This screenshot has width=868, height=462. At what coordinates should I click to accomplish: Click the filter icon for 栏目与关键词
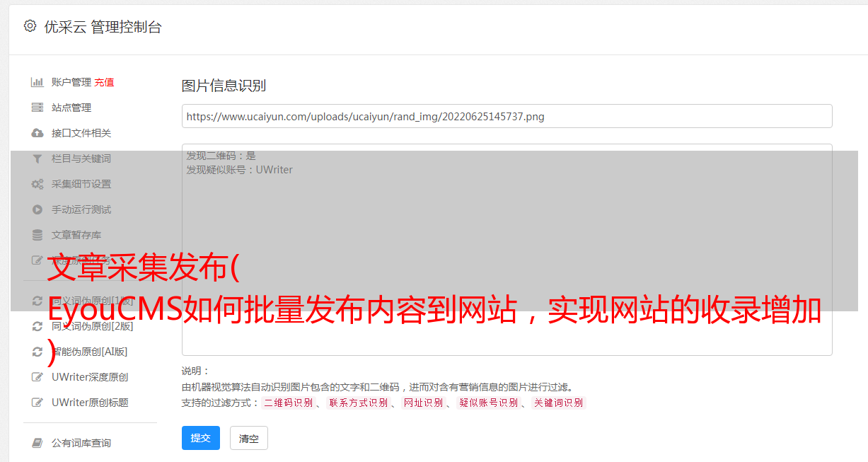tap(37, 158)
